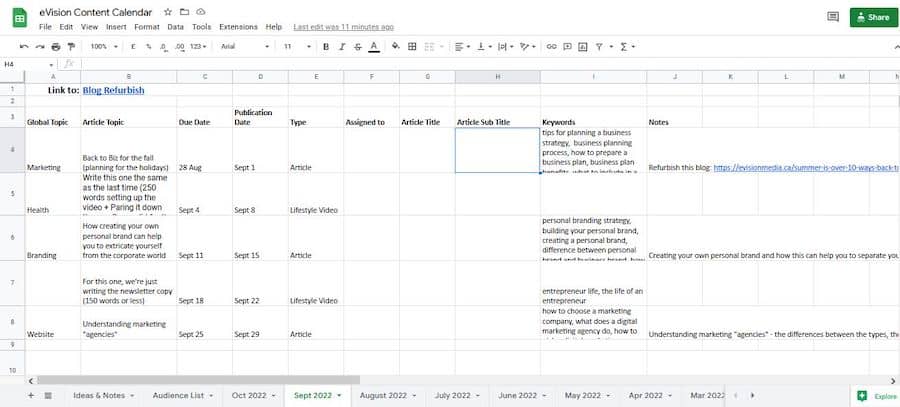Star the eVision Content Calendar document
Screen dimensions: 900x407
(168, 12)
